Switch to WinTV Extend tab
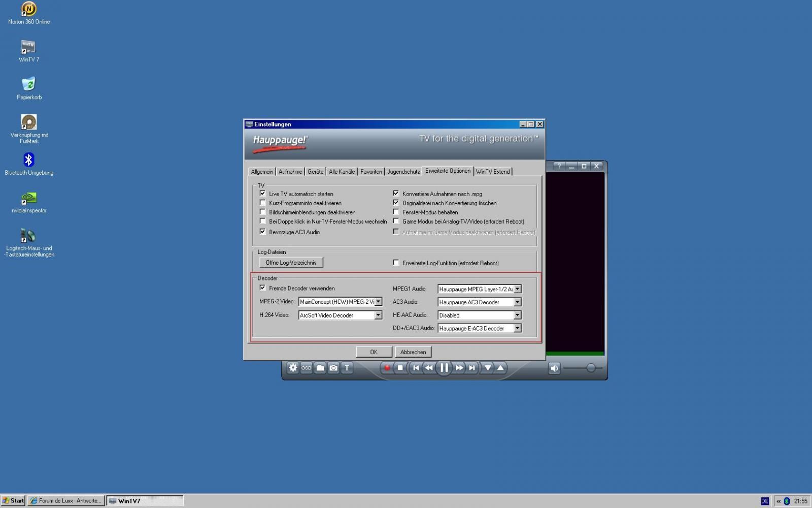This screenshot has height=508, width=812. coord(493,172)
